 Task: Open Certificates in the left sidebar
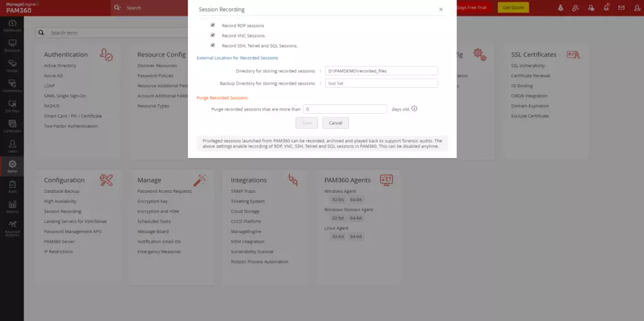tap(13, 126)
